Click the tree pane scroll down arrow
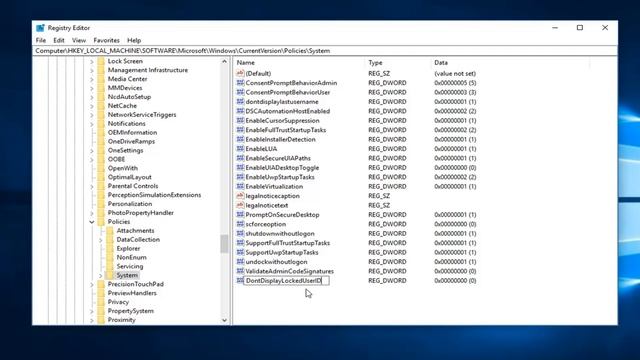Screen dimensions: 640x360 [x=224, y=320]
